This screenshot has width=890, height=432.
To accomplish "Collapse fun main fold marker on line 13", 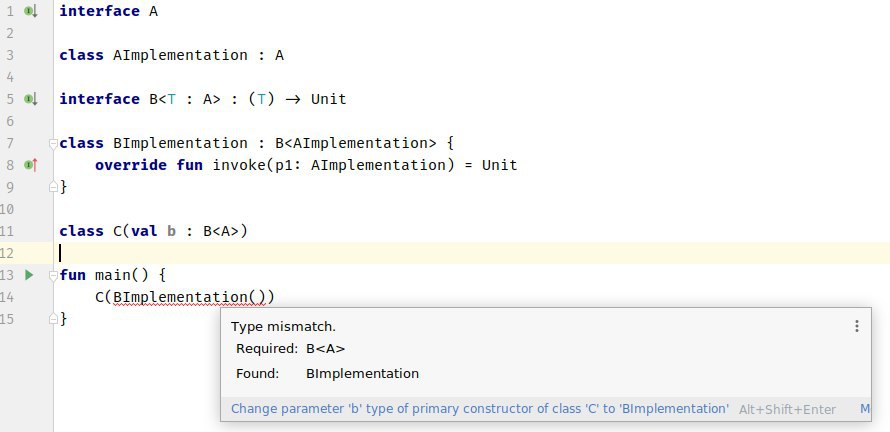I will tap(53, 276).
